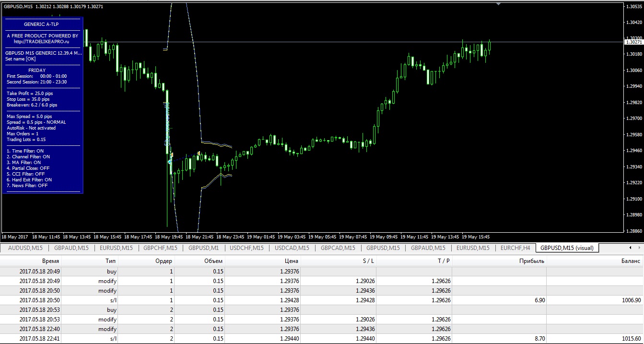Click the 1.28860 price scale label

tap(634, 231)
